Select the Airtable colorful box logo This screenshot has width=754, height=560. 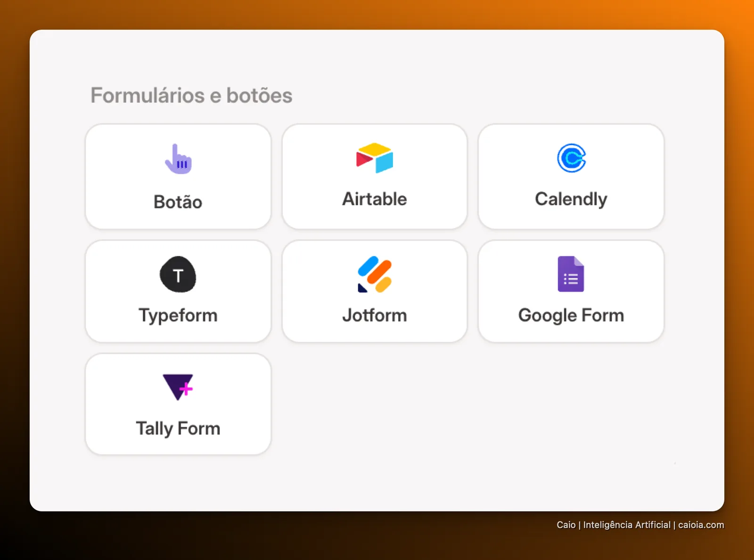pos(375,158)
